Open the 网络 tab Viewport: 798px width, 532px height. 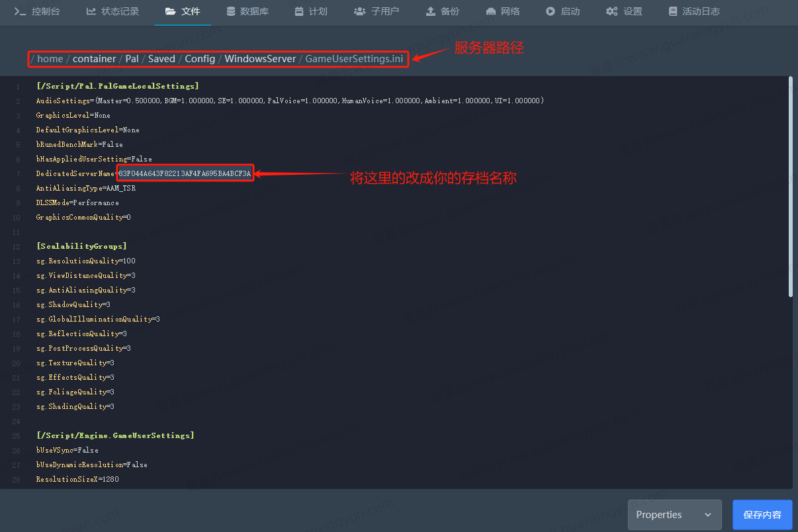(x=503, y=11)
